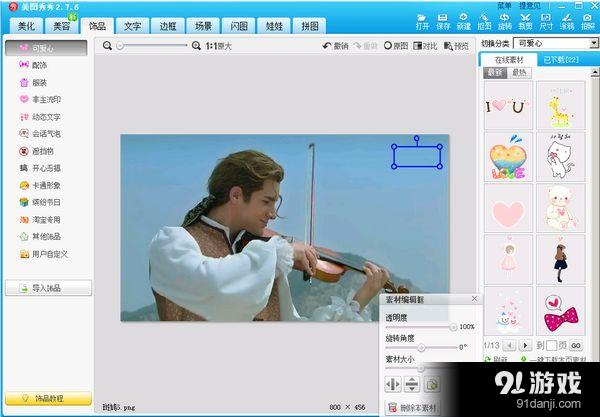
Task: Flip the sticker vertically
Action: coord(412,384)
